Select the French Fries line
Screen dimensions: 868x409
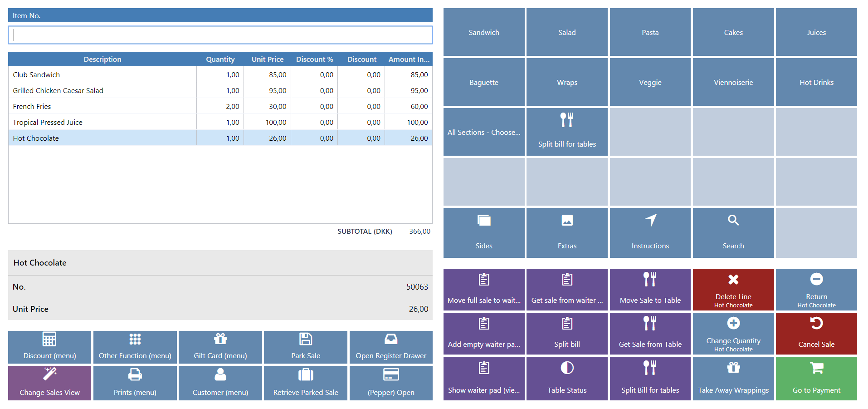pos(220,106)
